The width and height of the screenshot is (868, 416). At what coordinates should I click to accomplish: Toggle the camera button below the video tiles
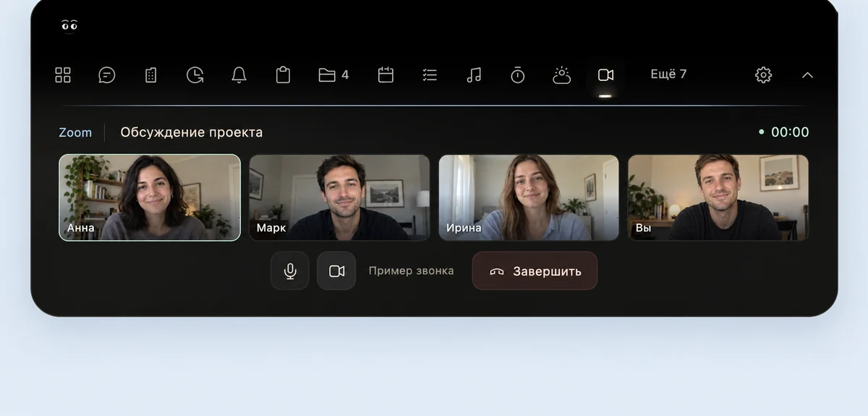(336, 271)
